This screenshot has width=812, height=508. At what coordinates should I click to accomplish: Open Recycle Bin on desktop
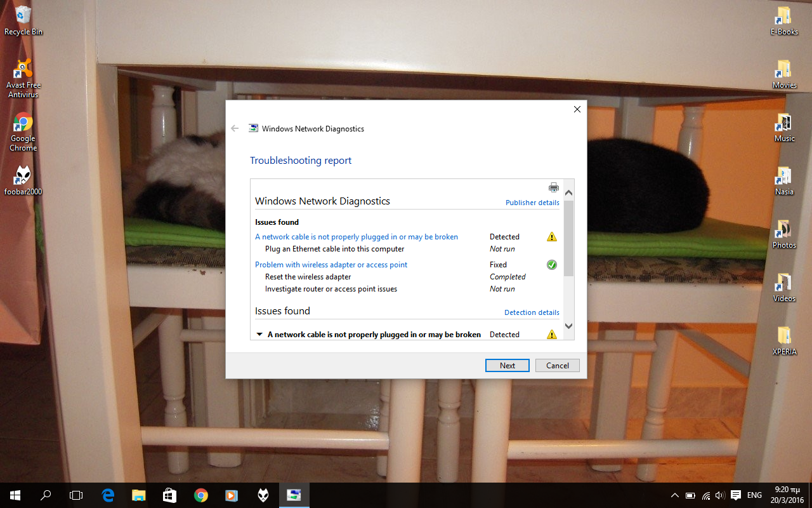point(23,20)
